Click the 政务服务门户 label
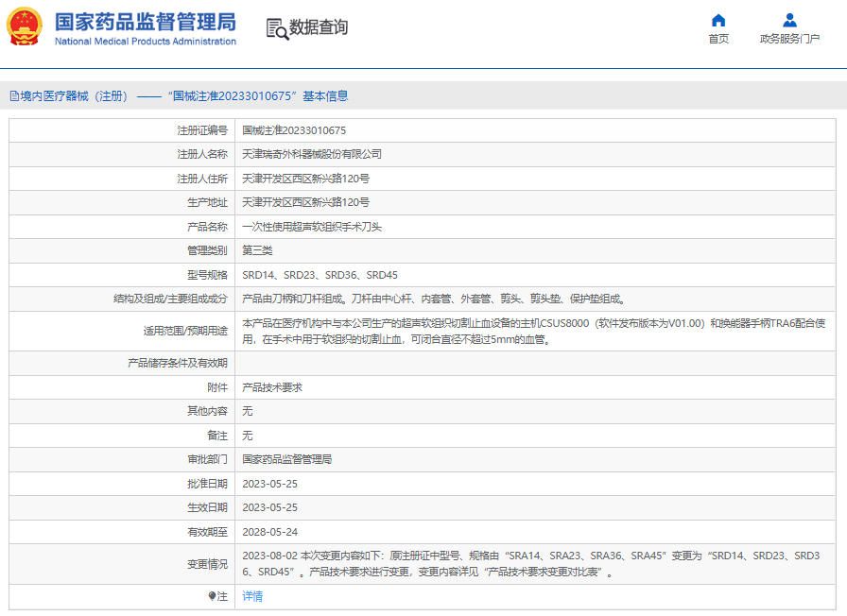Screen dimensions: 847x616 tap(789, 39)
